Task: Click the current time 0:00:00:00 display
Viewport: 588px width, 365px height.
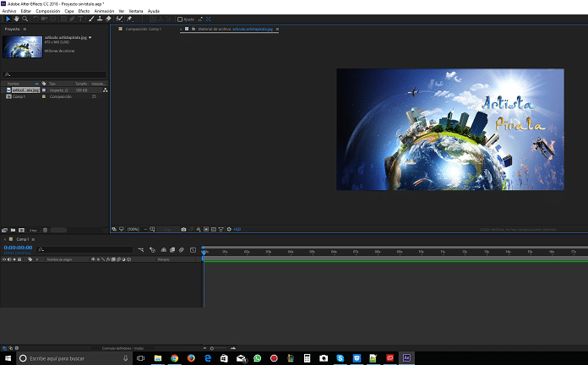Action: tap(18, 248)
